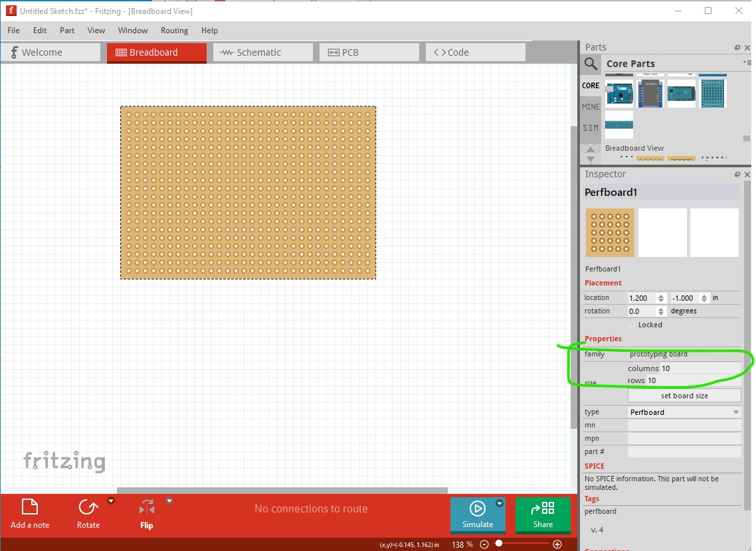
Task: Adjust the zoom level slider
Action: 499,544
